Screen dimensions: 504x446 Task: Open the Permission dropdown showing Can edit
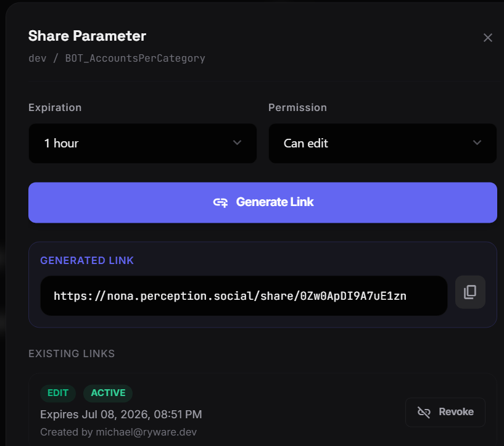(x=382, y=143)
